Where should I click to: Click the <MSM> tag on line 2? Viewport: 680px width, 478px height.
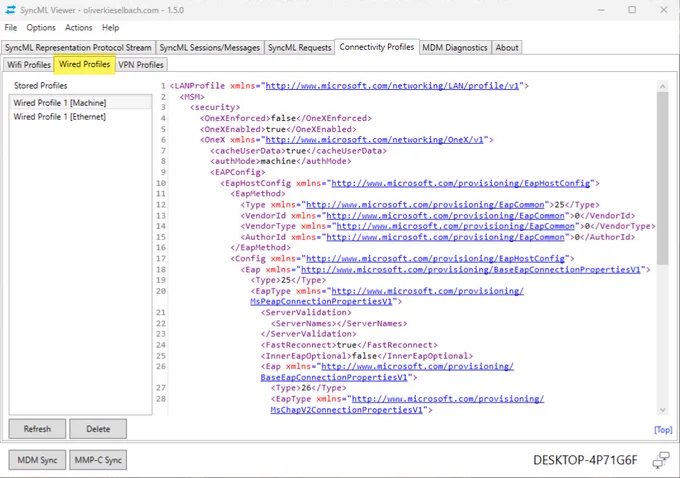pos(192,97)
